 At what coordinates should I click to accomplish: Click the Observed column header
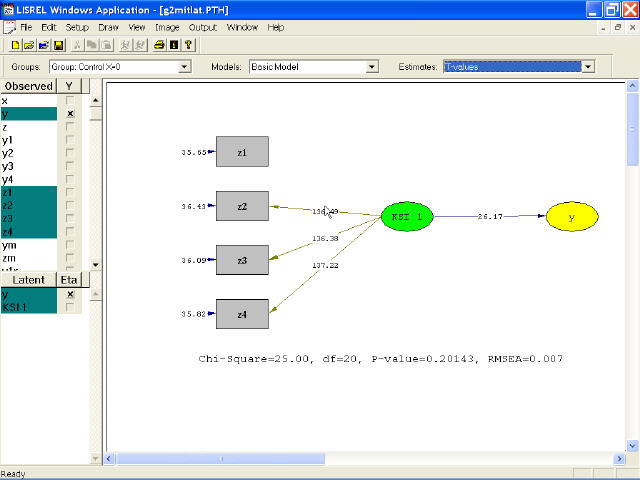[x=28, y=86]
